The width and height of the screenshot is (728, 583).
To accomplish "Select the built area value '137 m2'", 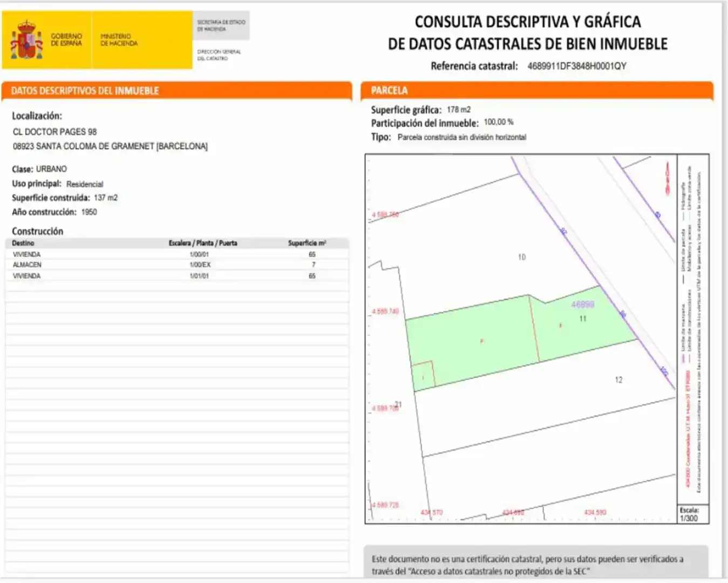I will (106, 198).
